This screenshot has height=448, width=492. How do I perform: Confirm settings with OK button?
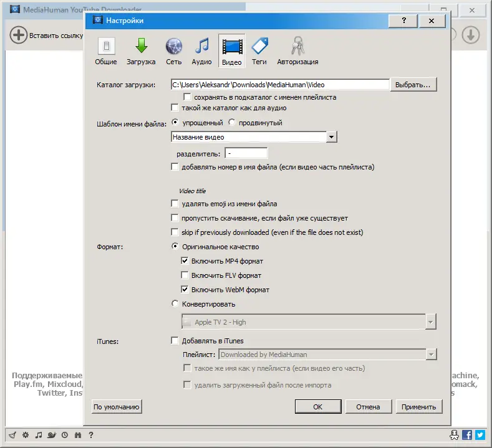pos(318,407)
